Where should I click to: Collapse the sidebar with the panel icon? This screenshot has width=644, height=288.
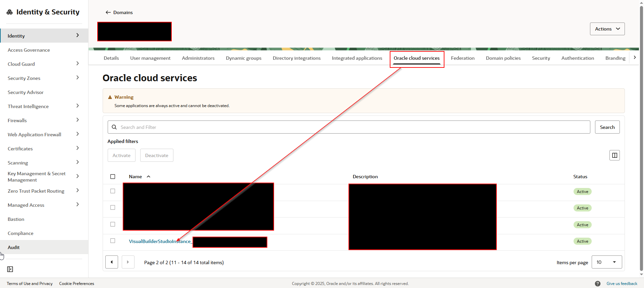[10, 269]
